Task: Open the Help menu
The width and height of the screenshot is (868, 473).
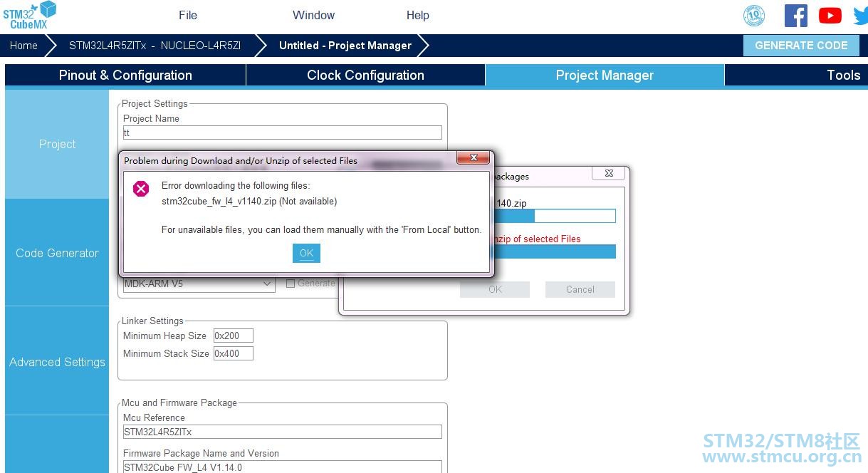Action: tap(418, 15)
